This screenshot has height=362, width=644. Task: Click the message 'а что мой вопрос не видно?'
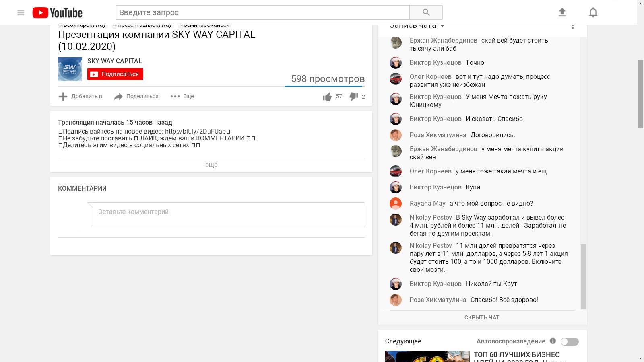pos(491,203)
